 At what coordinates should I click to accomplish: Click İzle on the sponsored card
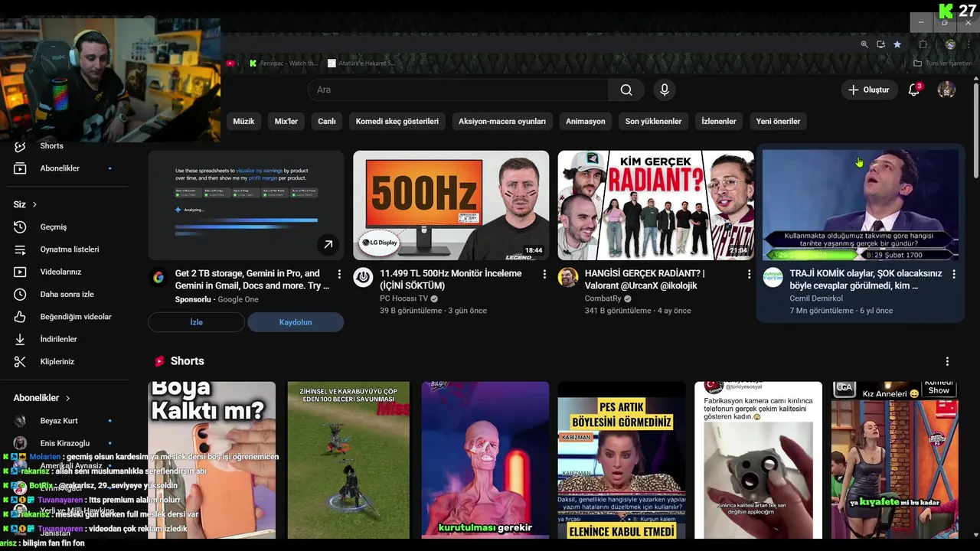pos(197,322)
